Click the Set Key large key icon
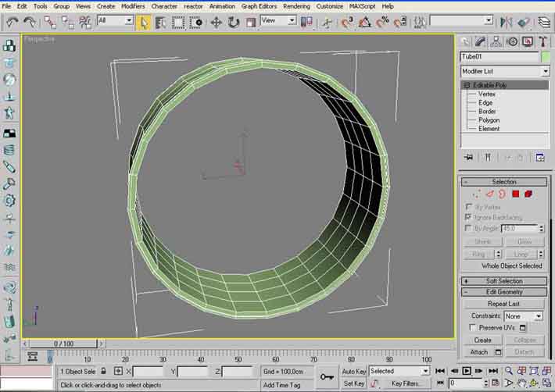The image size is (555, 392). [x=327, y=378]
